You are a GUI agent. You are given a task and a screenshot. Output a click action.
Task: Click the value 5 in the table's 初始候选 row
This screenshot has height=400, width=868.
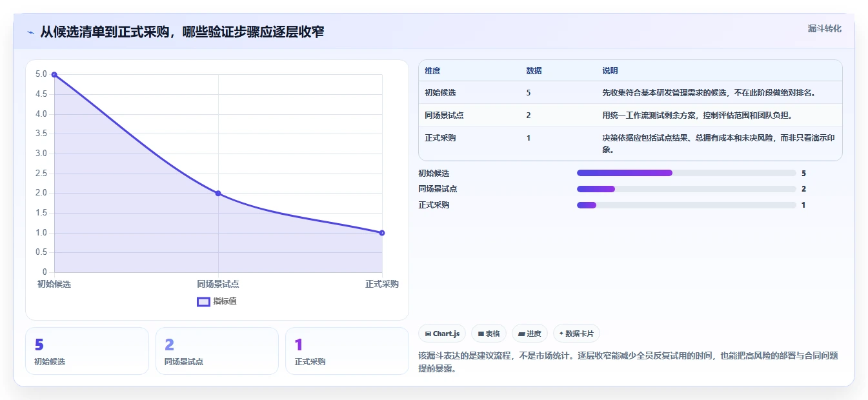[529, 93]
